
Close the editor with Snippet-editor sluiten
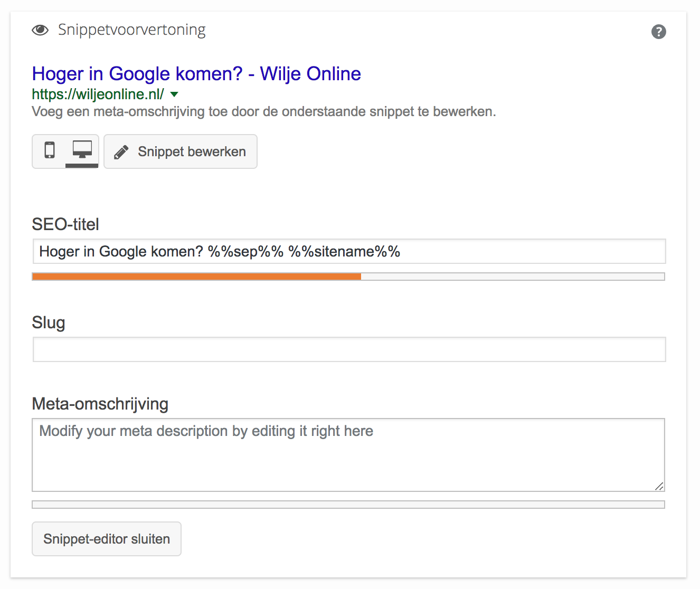[x=107, y=539]
